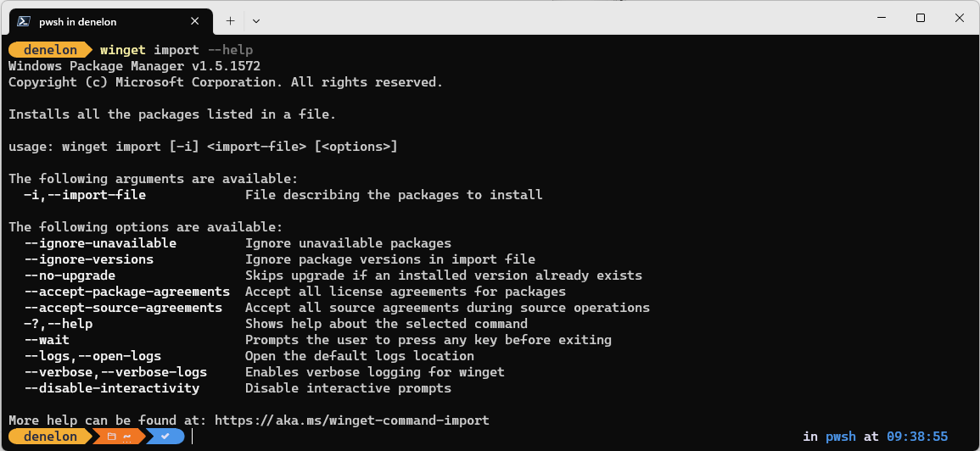
Task: Click the blue checkmark status segment
Action: click(165, 436)
